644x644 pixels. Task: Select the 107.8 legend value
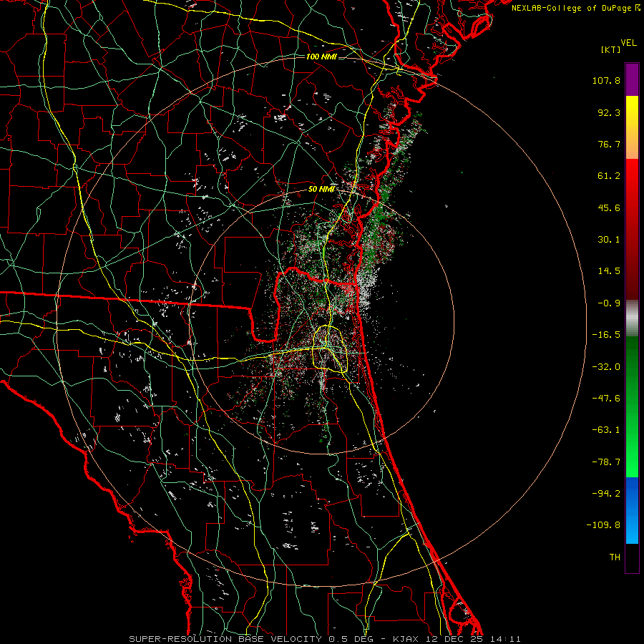606,80
